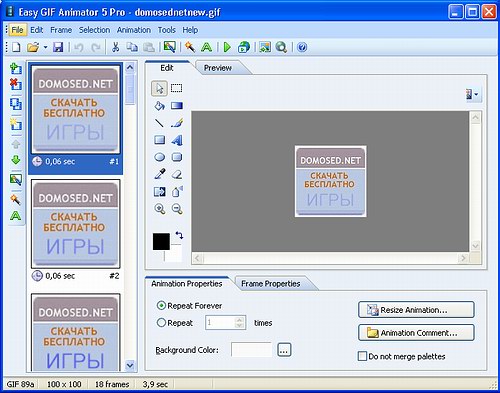The width and height of the screenshot is (500, 393).
Task: Open the Frame menu
Action: tap(61, 30)
